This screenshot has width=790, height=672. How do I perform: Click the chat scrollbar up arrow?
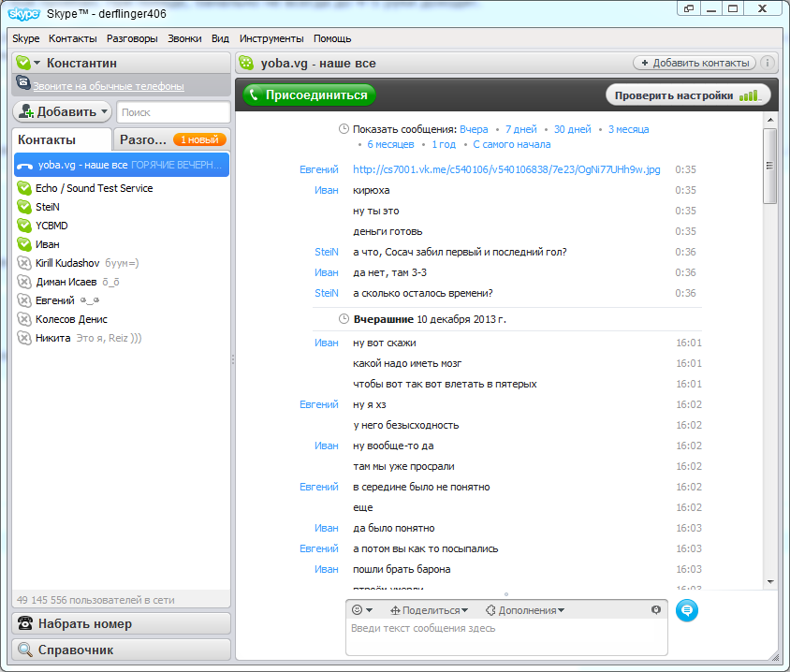pos(769,120)
